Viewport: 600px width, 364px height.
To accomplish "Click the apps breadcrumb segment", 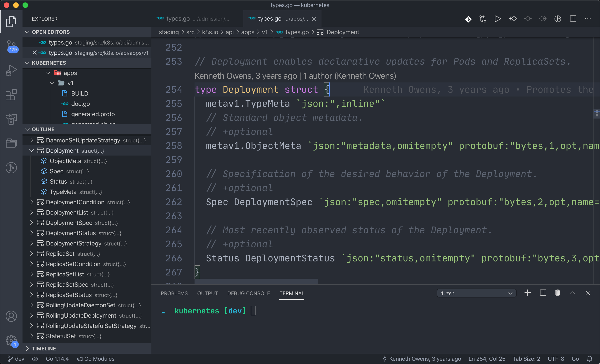I will 248,32.
